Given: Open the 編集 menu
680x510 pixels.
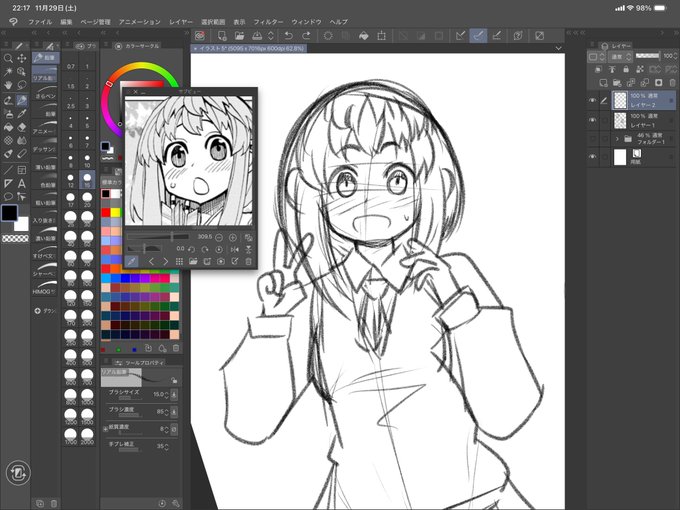Looking at the screenshot, I should pos(66,22).
